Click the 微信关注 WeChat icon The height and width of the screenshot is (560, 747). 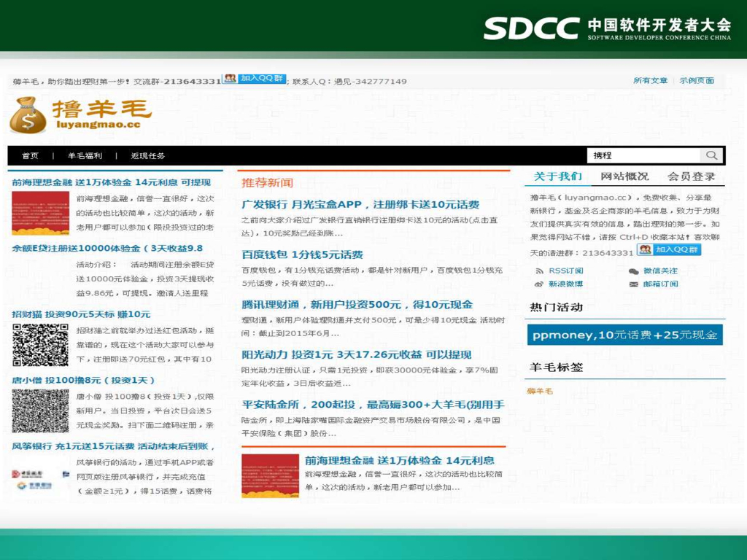click(x=633, y=271)
